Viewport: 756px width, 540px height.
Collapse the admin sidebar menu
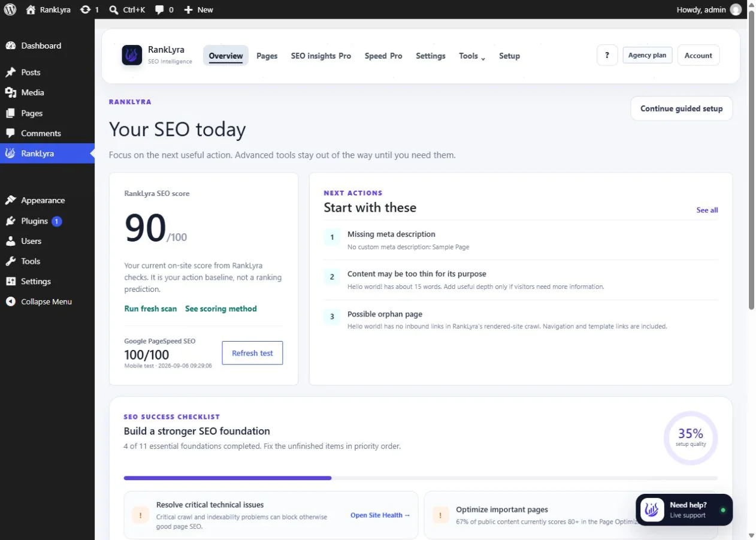tap(47, 301)
